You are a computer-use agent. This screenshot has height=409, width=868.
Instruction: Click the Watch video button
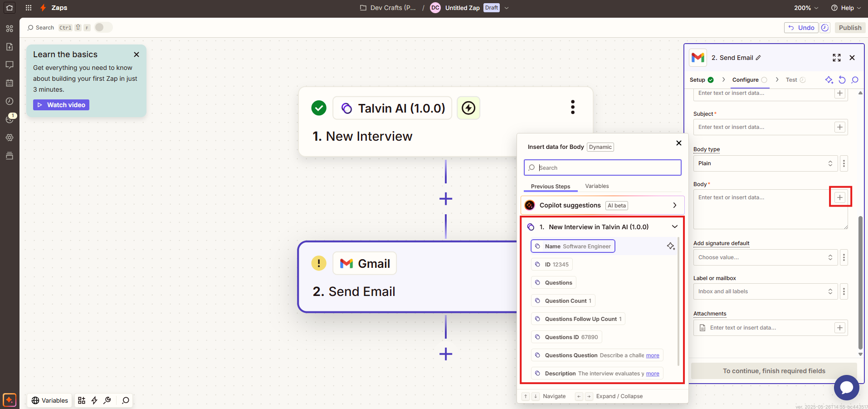[61, 105]
